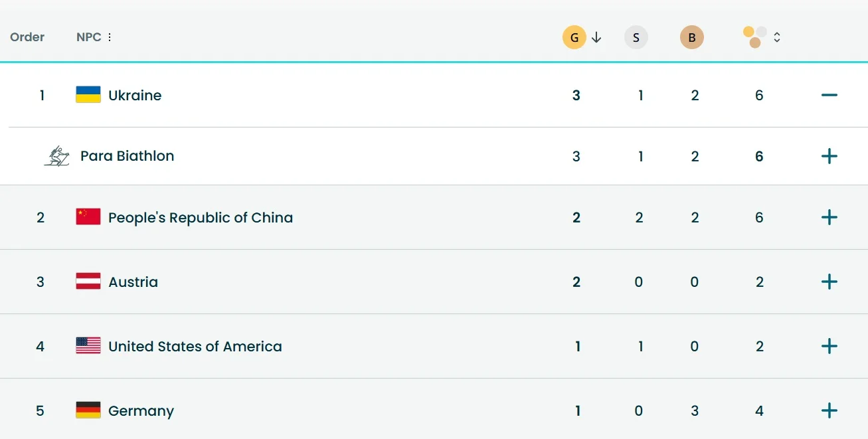Expand the Para Biathlon medal breakdown
Image resolution: width=868 pixels, height=439 pixels.
(x=829, y=156)
